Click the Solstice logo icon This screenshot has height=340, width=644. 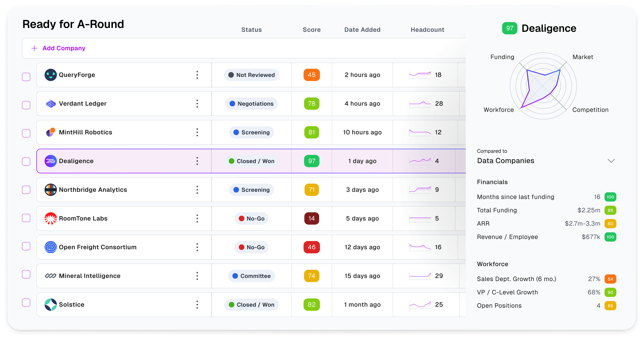(x=51, y=304)
